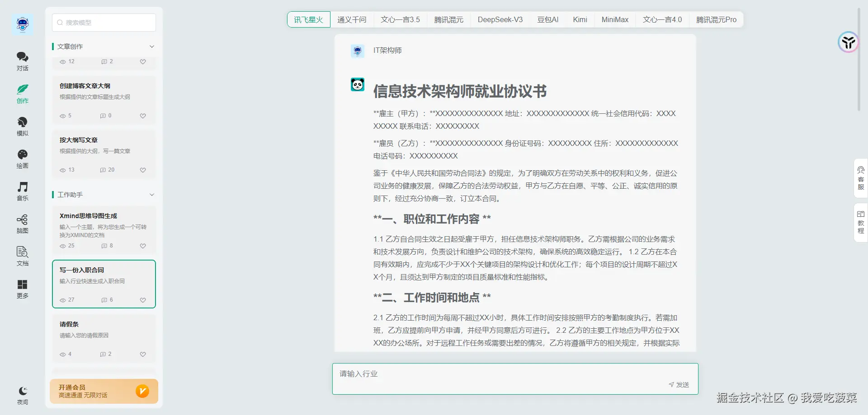The image size is (868, 415).
Task: Click the IT架构师 message text
Action: [387, 51]
